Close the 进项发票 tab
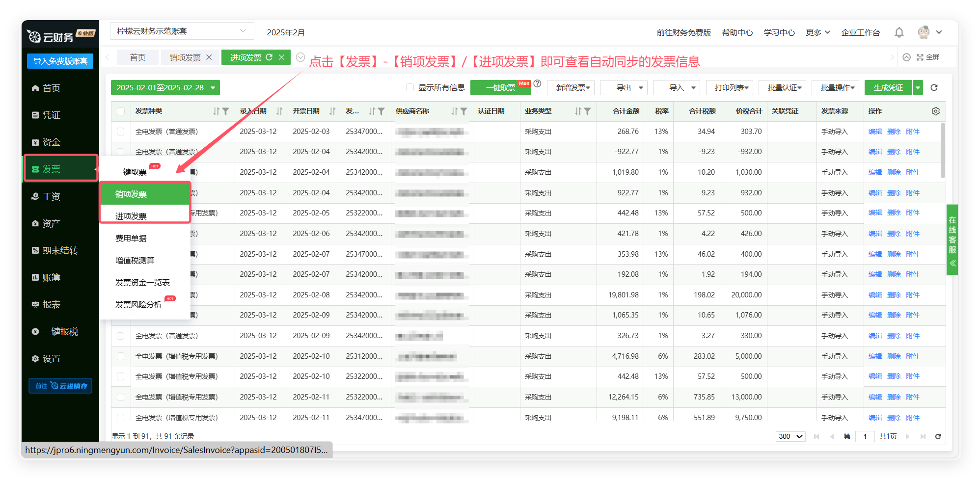The width and height of the screenshot is (980, 479). (282, 57)
